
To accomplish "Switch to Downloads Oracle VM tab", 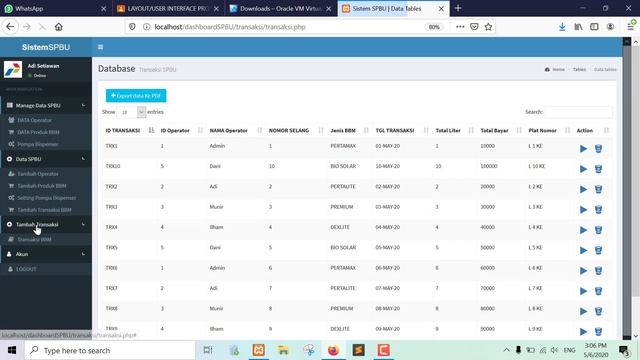I will (280, 8).
